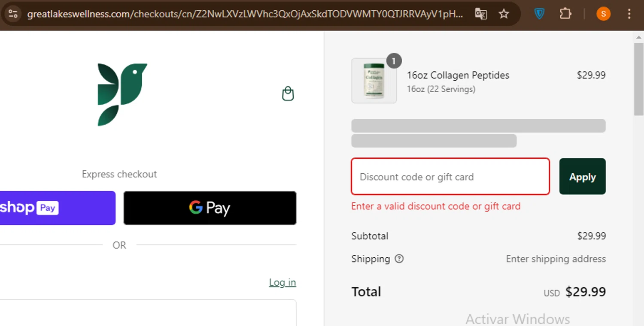Open the blue shield extension icon
Image resolution: width=644 pixels, height=326 pixels.
pyautogui.click(x=540, y=14)
